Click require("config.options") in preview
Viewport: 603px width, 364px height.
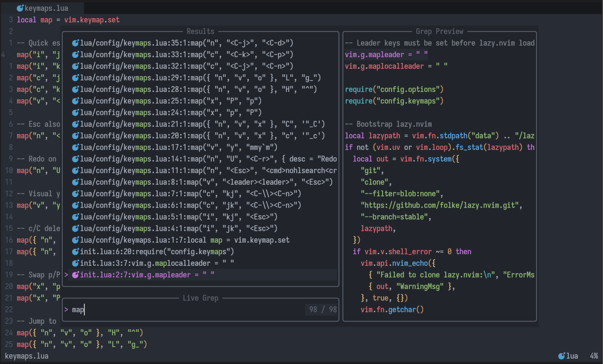coord(394,89)
